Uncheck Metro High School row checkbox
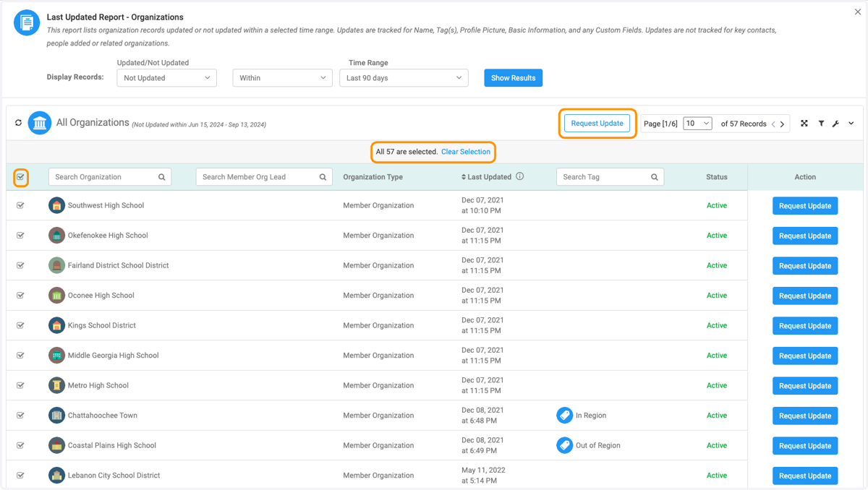The width and height of the screenshot is (868, 490). (20, 385)
